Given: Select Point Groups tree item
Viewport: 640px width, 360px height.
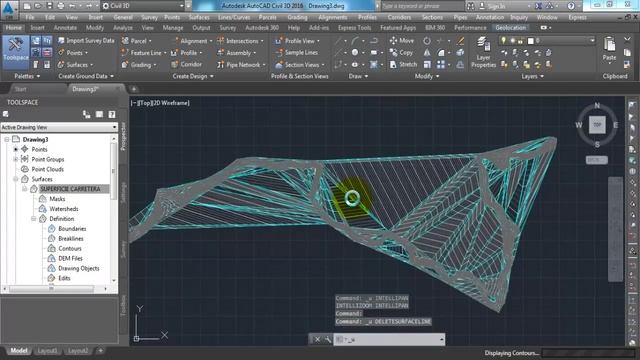Looking at the screenshot, I should point(48,159).
